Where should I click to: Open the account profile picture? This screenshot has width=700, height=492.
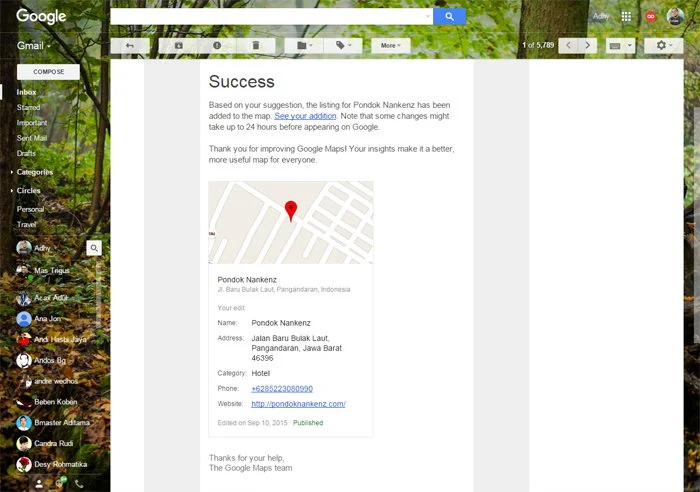click(675, 17)
